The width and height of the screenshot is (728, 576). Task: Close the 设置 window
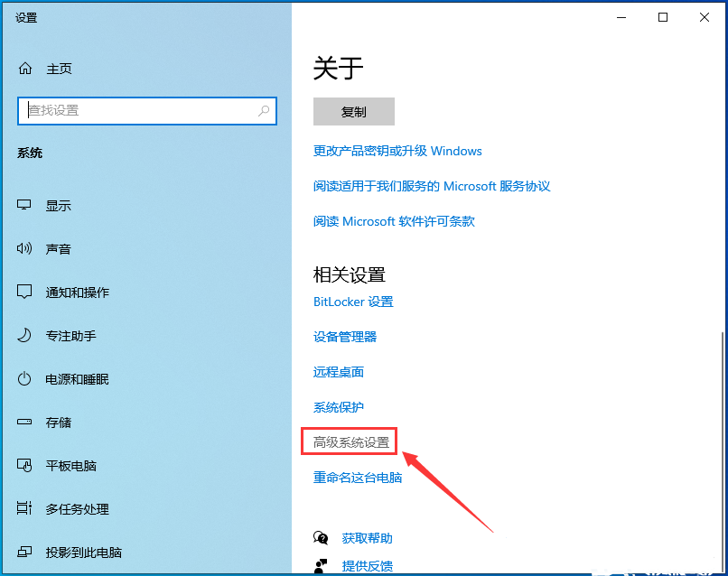point(705,18)
